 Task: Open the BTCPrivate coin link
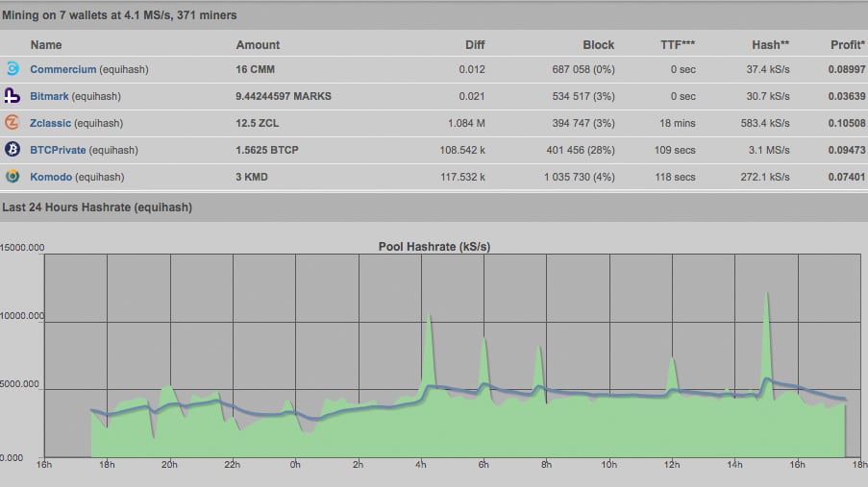coord(58,150)
